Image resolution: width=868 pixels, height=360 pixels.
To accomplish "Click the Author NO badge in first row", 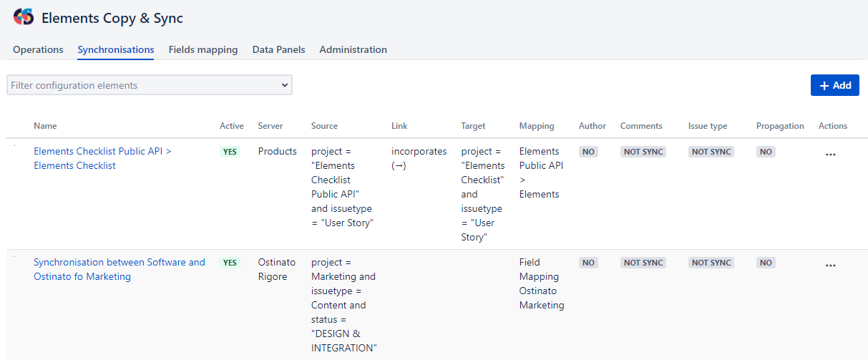I will [588, 152].
